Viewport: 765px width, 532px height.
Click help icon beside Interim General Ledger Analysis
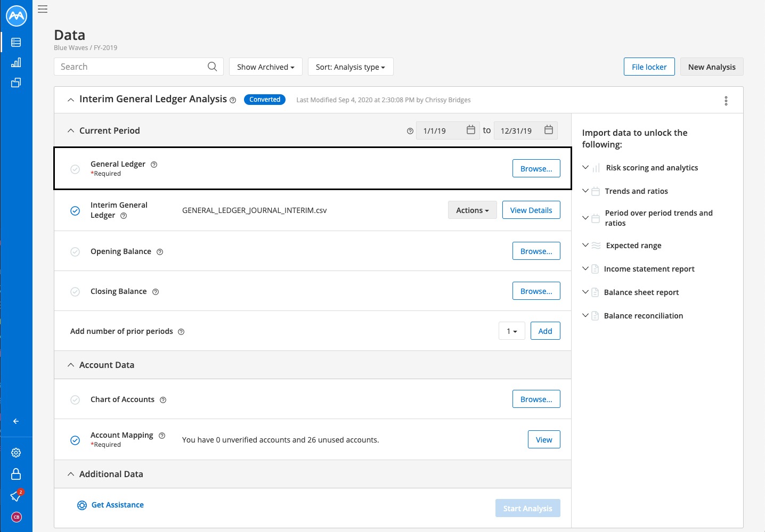[x=233, y=100]
